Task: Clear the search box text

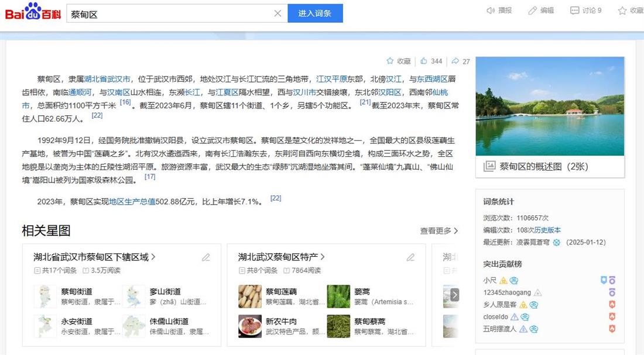Action: pos(278,13)
